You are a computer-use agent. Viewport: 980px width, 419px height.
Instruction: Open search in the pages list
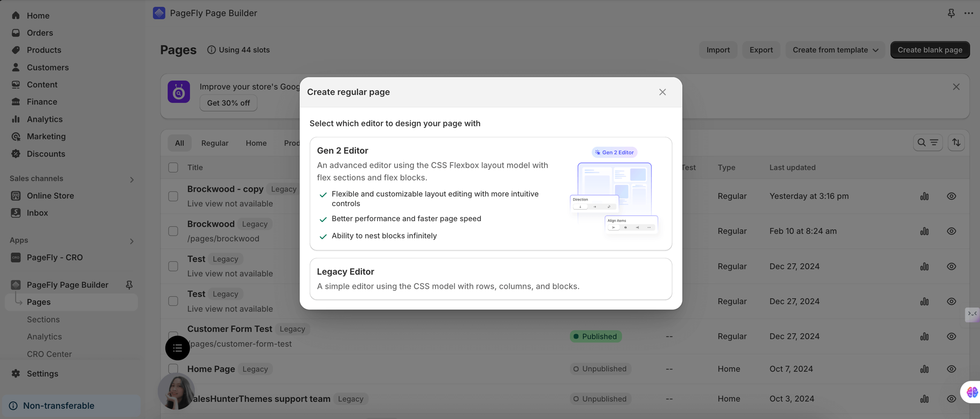(x=921, y=143)
